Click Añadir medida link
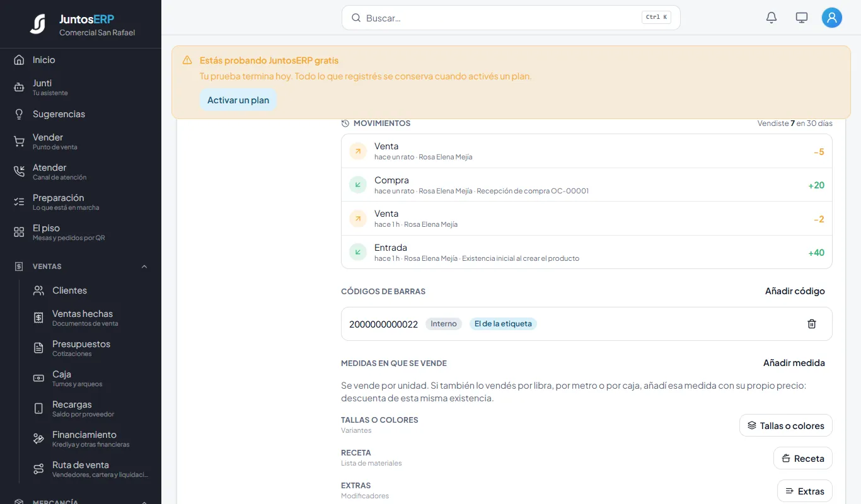 [x=794, y=363]
